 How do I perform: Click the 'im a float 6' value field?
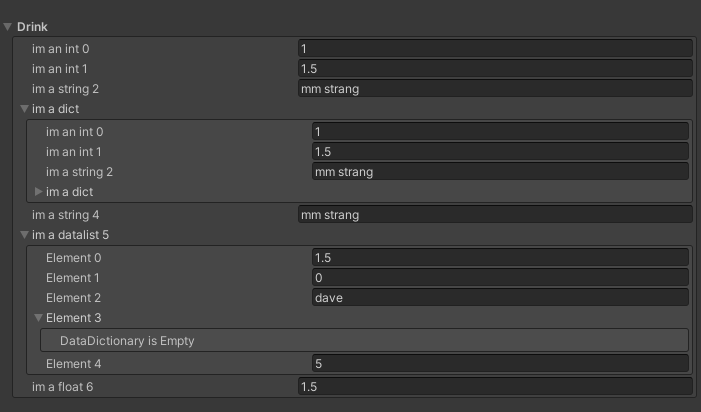(x=495, y=386)
